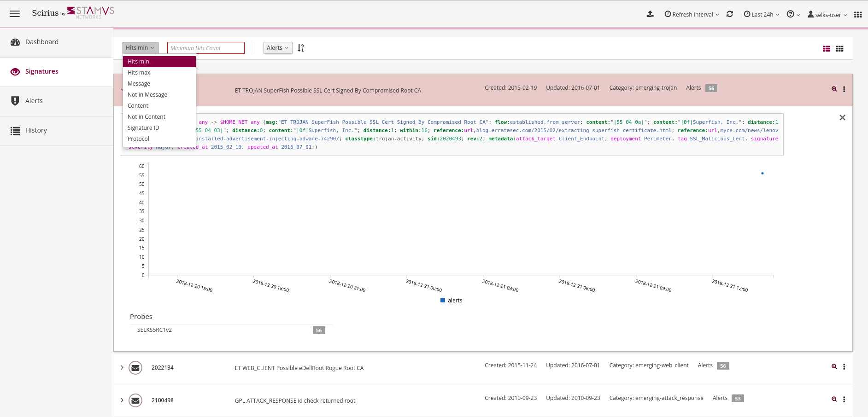
Task: Click Alerts 56 badge on eDellRoot row
Action: [x=723, y=366]
